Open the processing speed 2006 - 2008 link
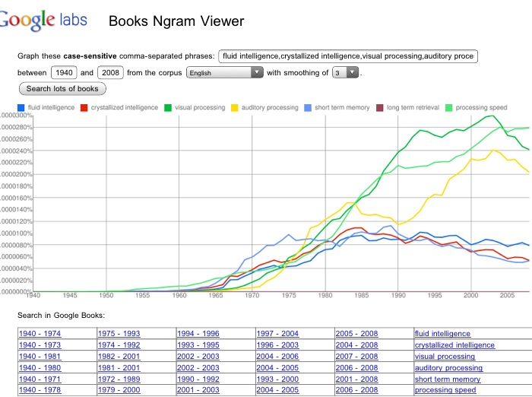532x397 pixels. [356, 390]
